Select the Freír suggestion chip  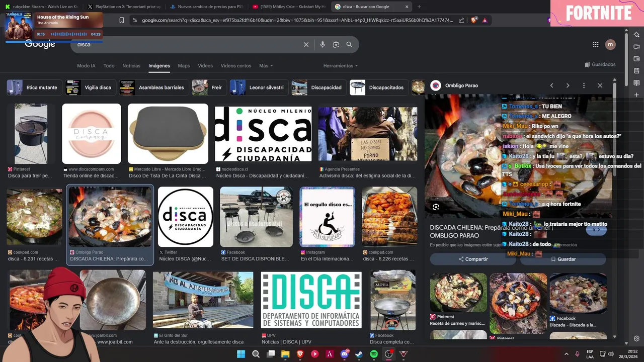209,87
